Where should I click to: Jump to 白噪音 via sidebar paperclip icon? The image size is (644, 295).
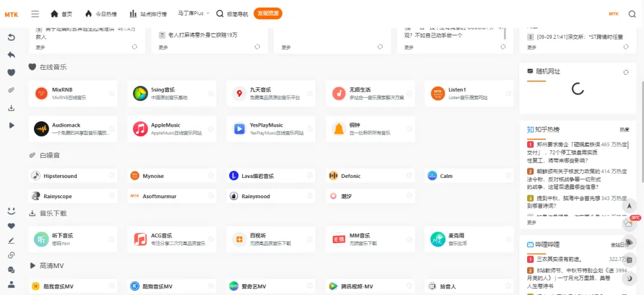(x=11, y=90)
